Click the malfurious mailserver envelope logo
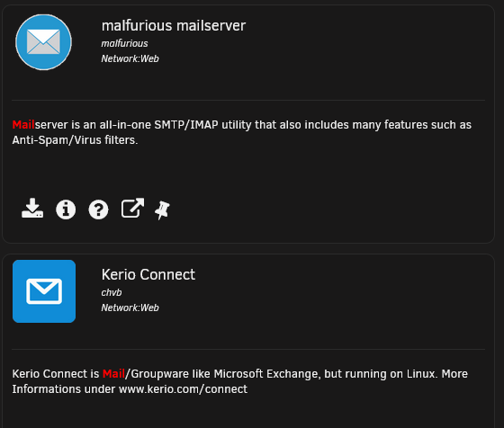This screenshot has height=428, width=504. pyautogui.click(x=43, y=42)
